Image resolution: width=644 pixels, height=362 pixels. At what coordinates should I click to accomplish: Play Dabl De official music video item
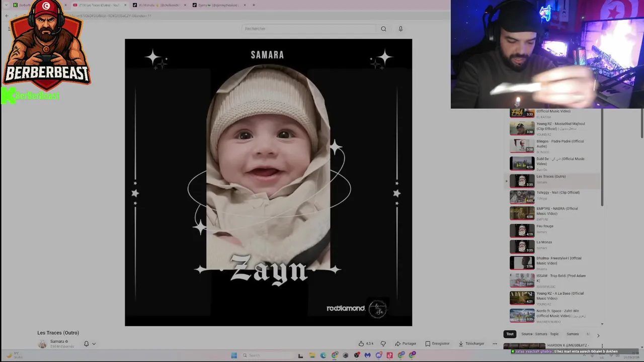pyautogui.click(x=552, y=163)
